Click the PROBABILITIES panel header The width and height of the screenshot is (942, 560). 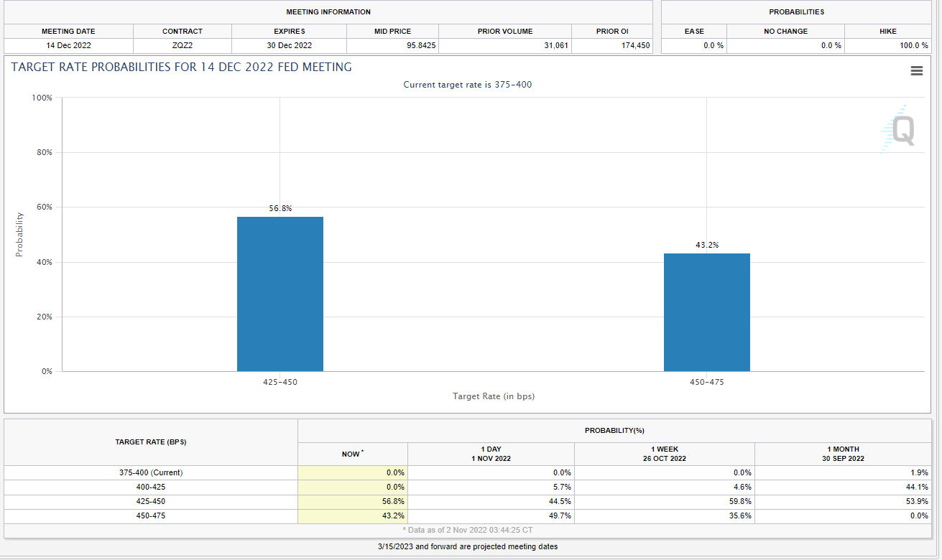[798, 12]
